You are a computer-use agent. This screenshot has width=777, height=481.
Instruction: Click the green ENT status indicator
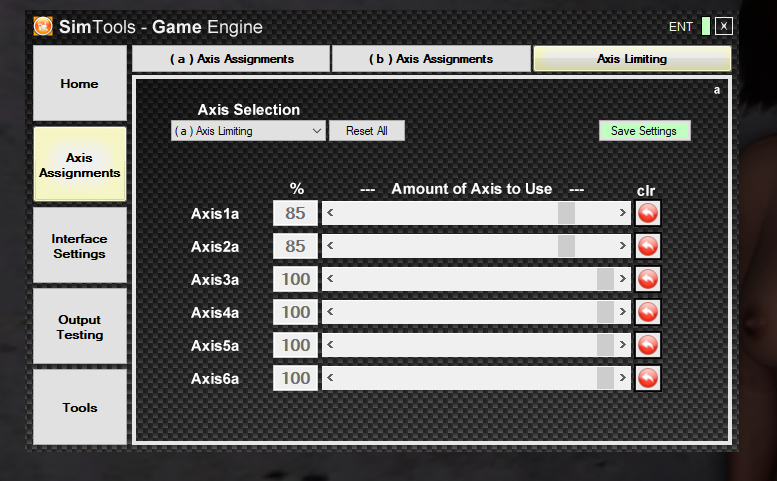(x=706, y=26)
